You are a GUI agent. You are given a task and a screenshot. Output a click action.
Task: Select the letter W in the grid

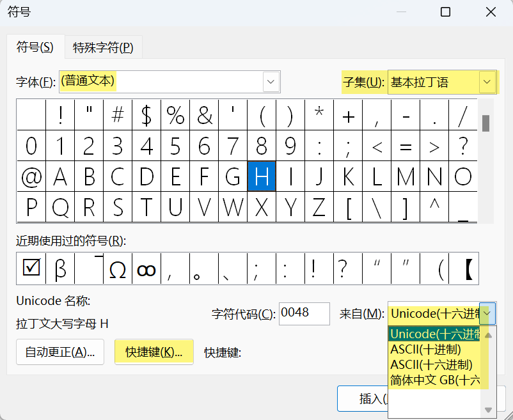pos(233,207)
